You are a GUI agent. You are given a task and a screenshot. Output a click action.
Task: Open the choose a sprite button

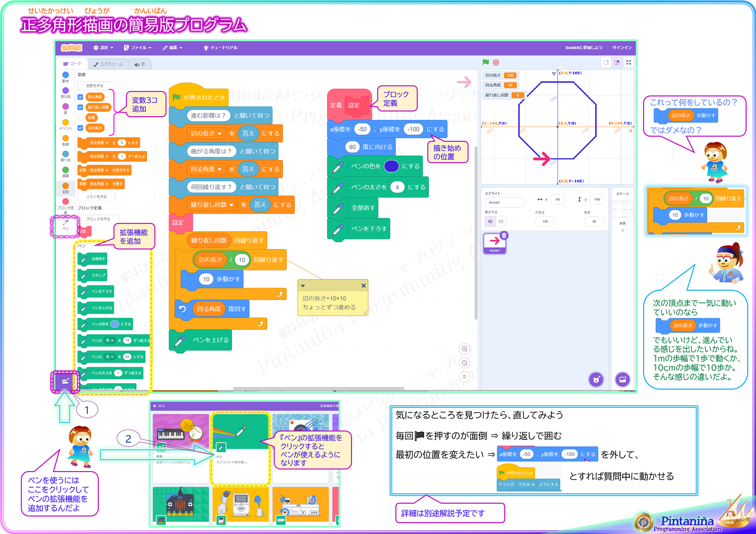pyautogui.click(x=596, y=379)
